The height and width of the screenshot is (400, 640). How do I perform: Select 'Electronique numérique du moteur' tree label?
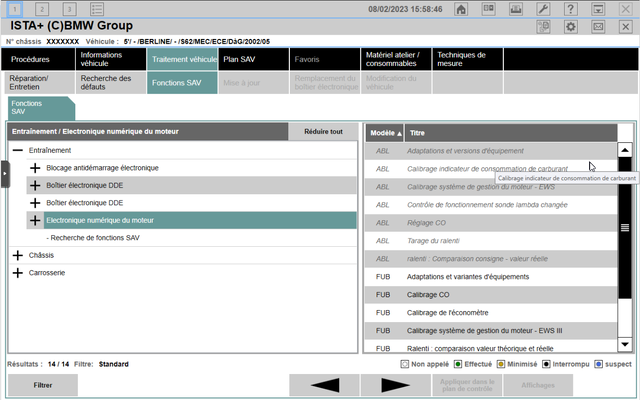tap(100, 220)
